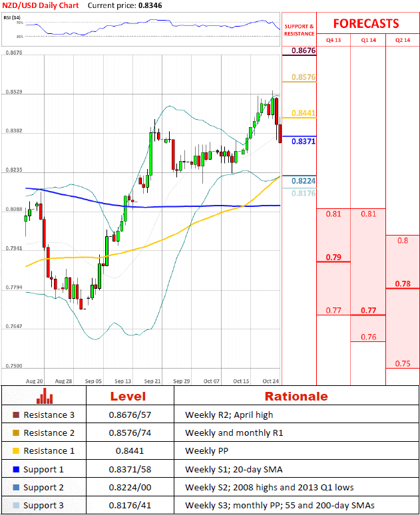Click the Level column header
This screenshot has height=515, width=420.
coord(128,396)
